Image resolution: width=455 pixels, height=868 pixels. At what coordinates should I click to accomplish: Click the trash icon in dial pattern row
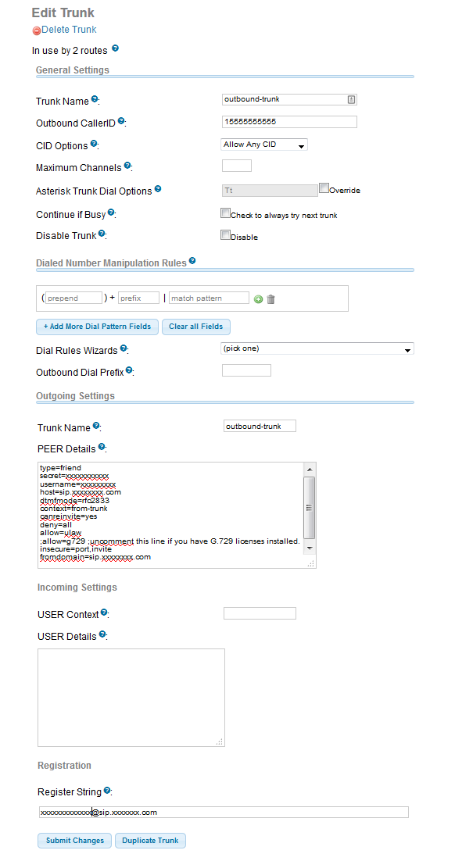coord(270,299)
